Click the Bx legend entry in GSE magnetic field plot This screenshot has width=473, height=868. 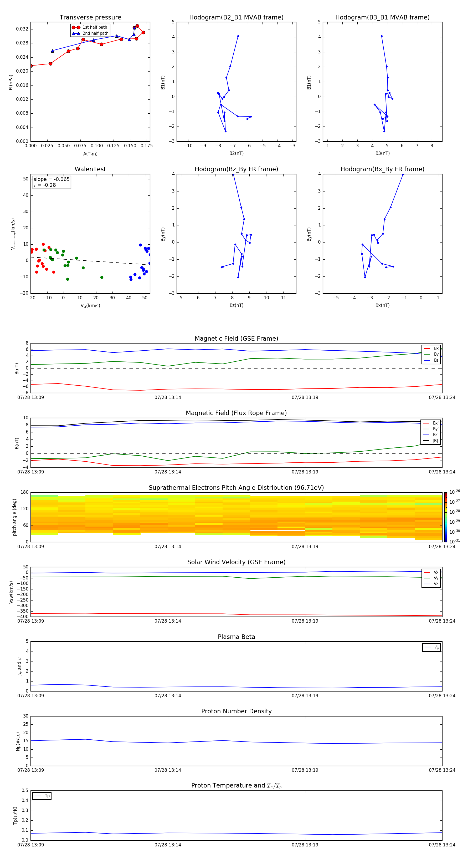tap(431, 349)
